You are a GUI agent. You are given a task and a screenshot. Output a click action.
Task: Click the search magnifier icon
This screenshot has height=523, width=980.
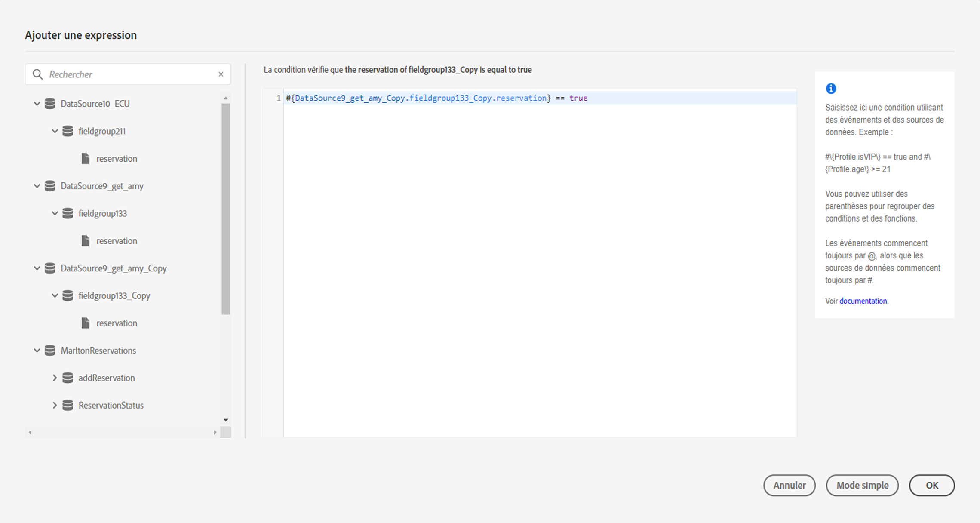[38, 74]
